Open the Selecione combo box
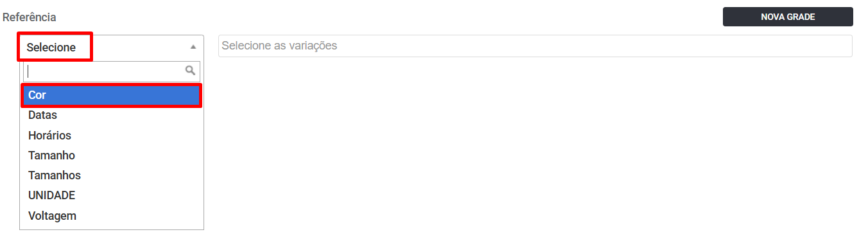Image resolution: width=868 pixels, height=241 pixels. (112, 47)
